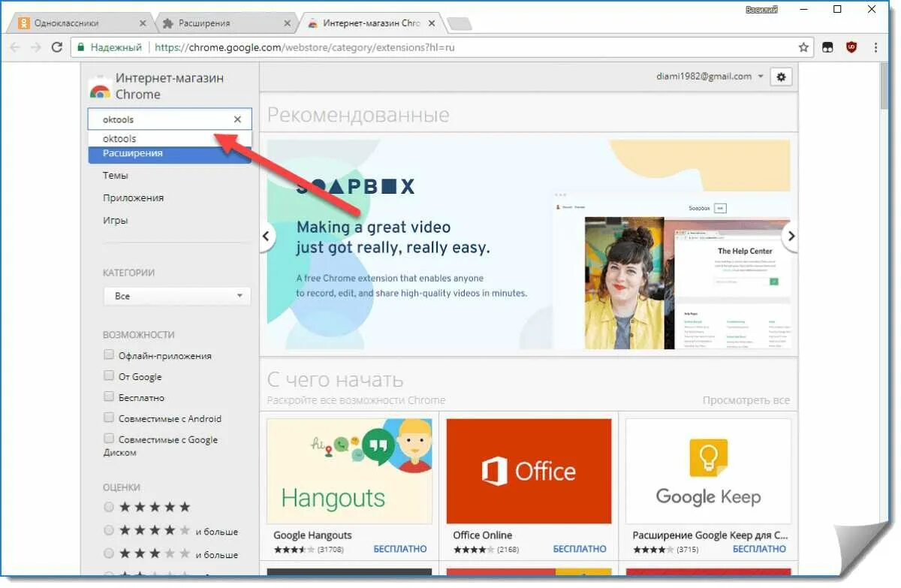
Task: Open the uBlock shield extension icon
Action: point(851,47)
